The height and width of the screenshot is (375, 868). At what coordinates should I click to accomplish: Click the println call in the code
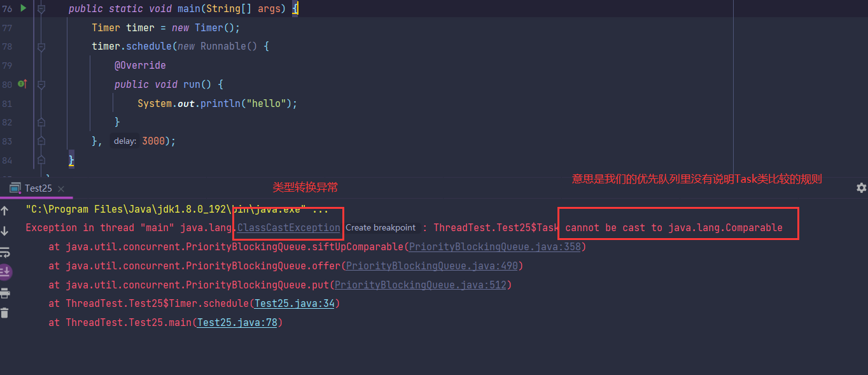click(220, 103)
